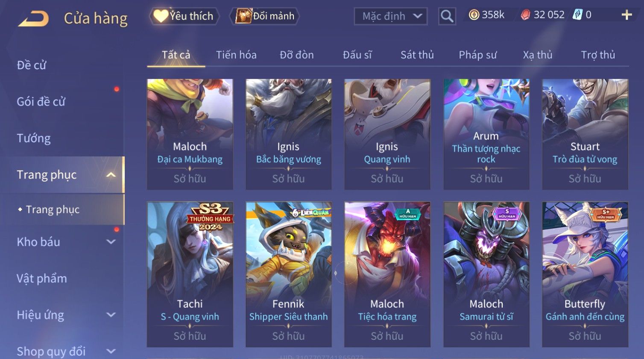644x359 pixels.
Task: Open the search magnifier icon
Action: pyautogui.click(x=447, y=16)
